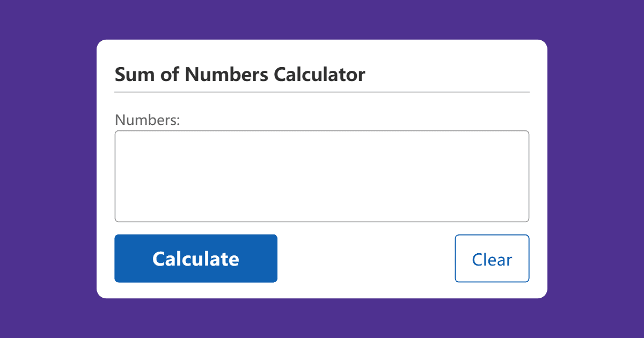Click the empty text area below Numbers
Image resolution: width=644 pixels, height=338 pixels.
322,176
